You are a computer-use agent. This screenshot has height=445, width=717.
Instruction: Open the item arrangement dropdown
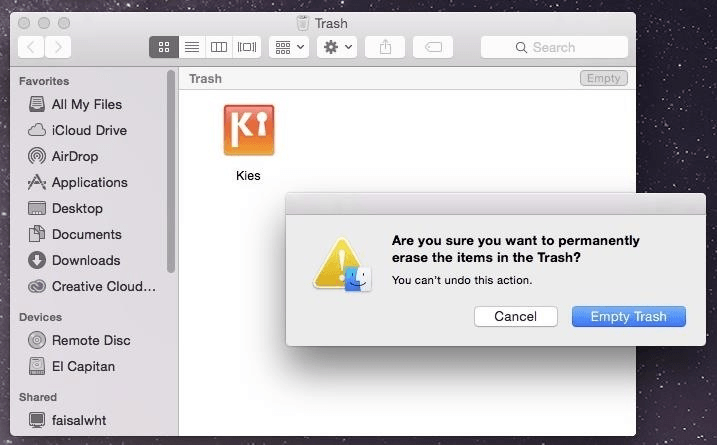tap(289, 47)
